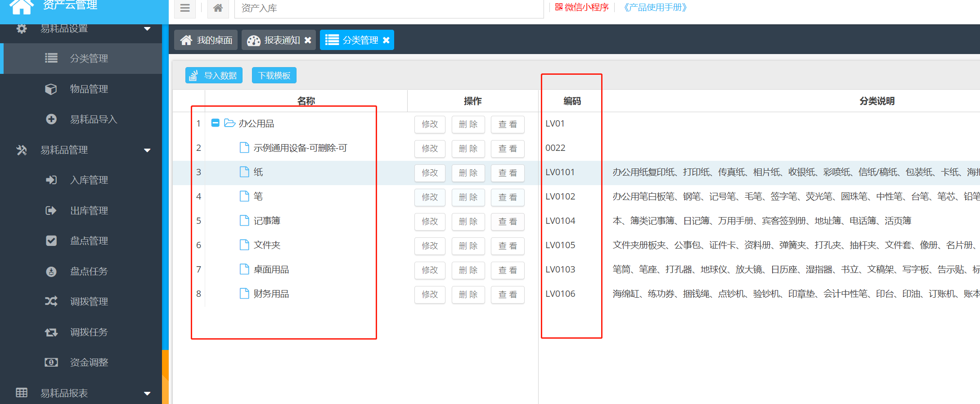Click the 易耗品设置 gear icon
980x404 pixels.
22,28
